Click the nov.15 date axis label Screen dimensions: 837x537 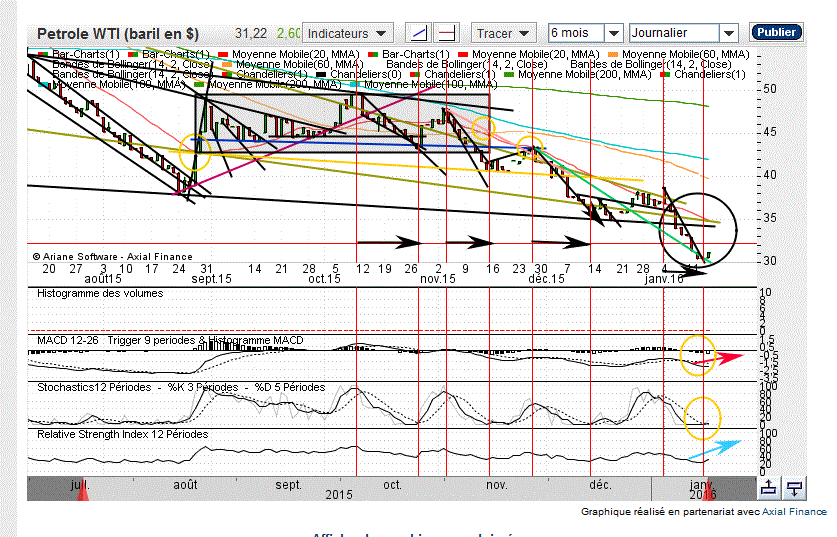click(x=438, y=279)
